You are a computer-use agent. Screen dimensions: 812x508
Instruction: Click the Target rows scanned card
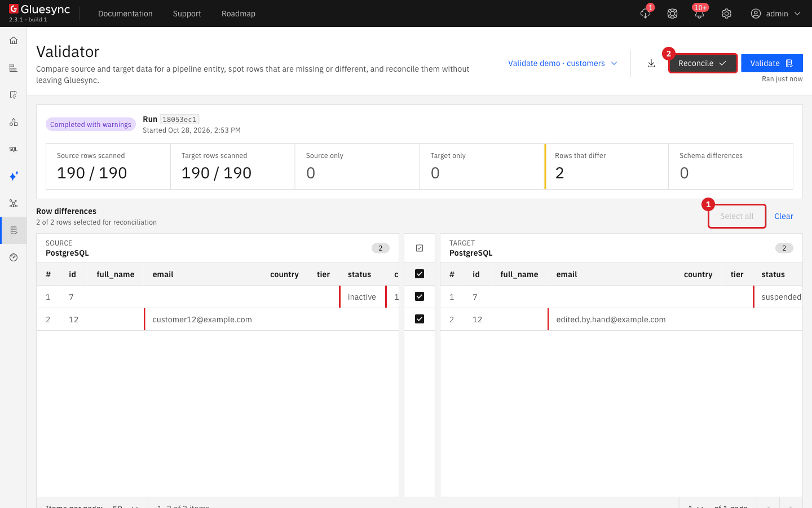coord(232,167)
